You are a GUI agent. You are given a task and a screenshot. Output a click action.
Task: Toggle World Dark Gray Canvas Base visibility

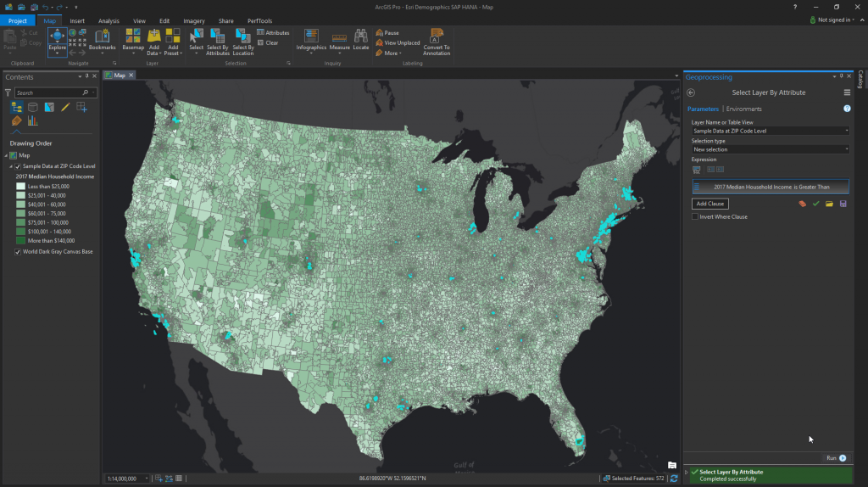(18, 251)
